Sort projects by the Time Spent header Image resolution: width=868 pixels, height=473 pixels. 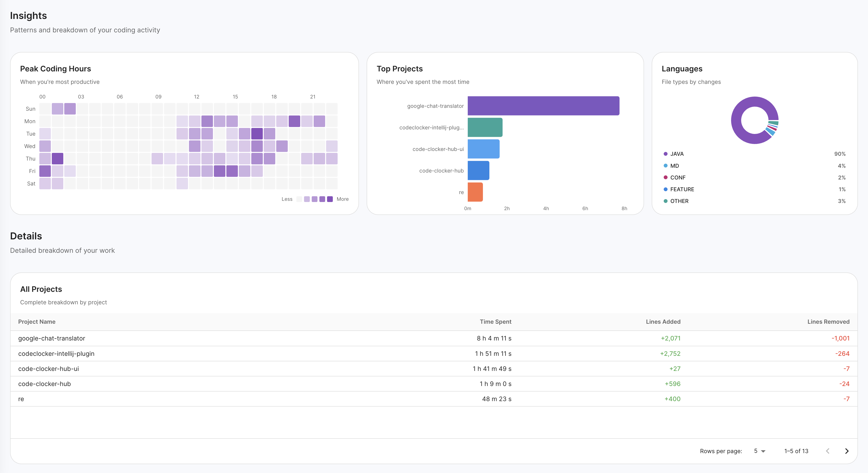click(x=496, y=322)
